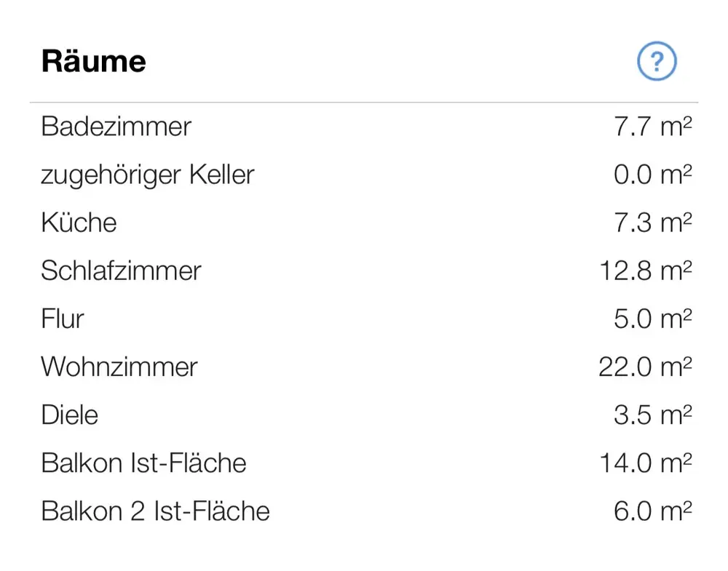Tap the Flur room entry
The width and height of the screenshot is (728, 571).
click(x=364, y=319)
